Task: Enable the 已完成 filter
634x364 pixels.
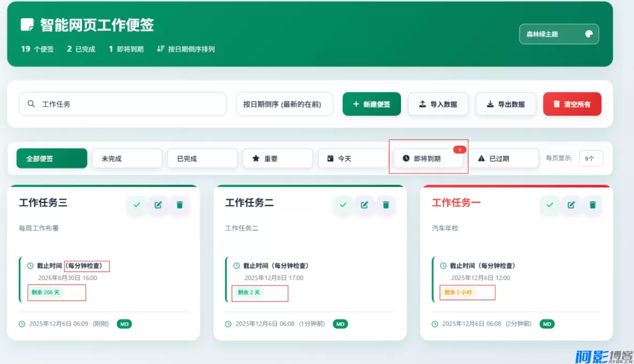Action: pyautogui.click(x=202, y=158)
